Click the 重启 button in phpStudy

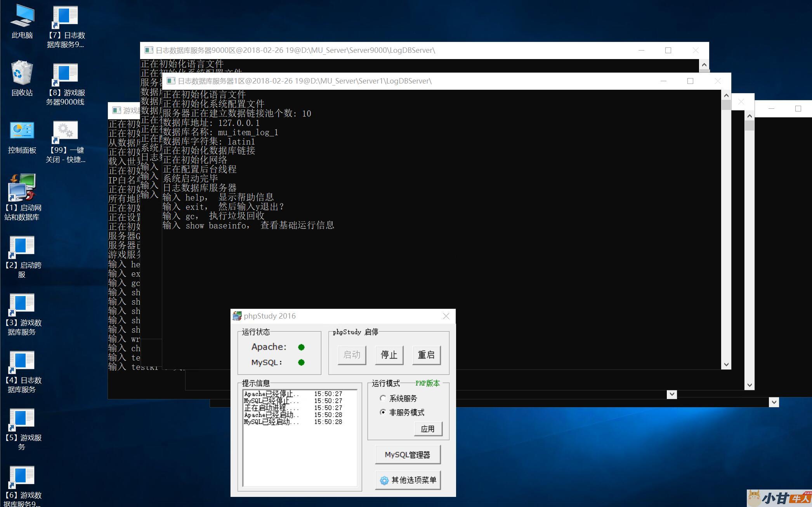point(426,355)
